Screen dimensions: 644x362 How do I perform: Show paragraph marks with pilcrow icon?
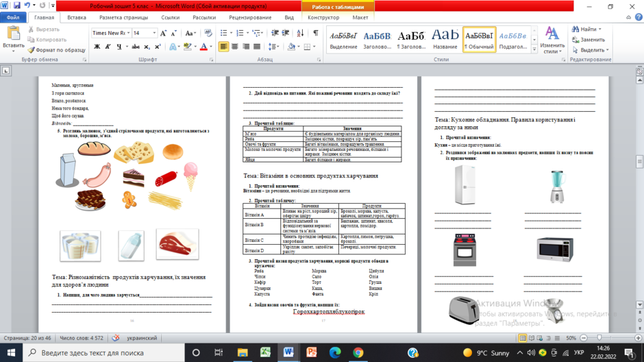pos(315,33)
